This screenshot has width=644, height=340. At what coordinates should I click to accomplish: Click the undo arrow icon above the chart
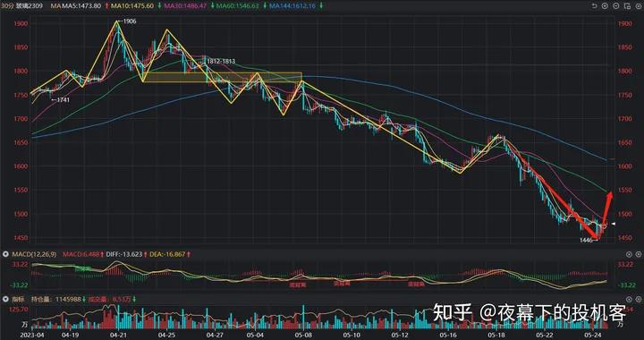(x=594, y=5)
